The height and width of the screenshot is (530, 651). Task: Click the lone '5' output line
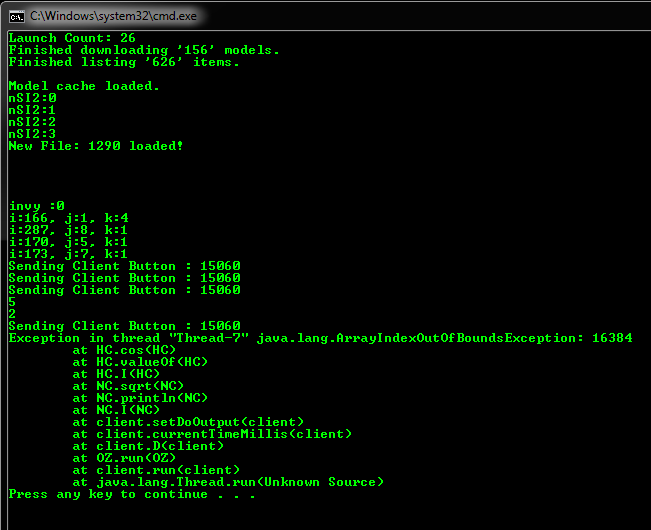(x=12, y=302)
